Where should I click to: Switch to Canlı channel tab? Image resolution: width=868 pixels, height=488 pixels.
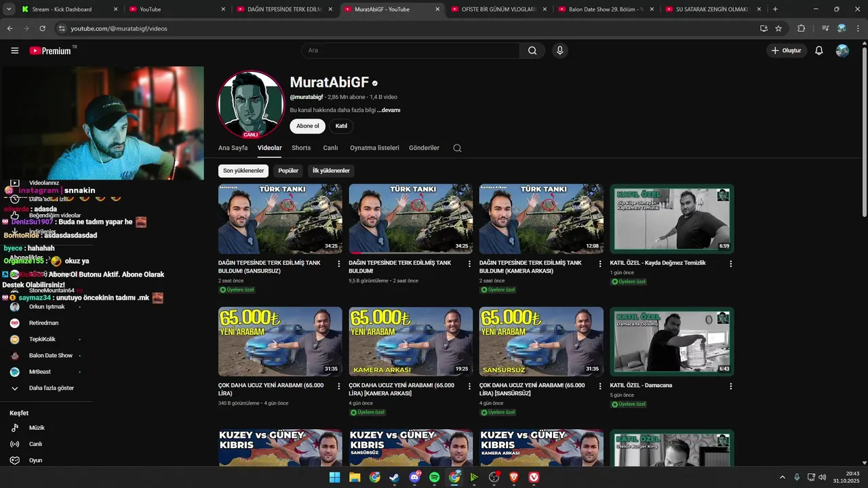pyautogui.click(x=330, y=148)
